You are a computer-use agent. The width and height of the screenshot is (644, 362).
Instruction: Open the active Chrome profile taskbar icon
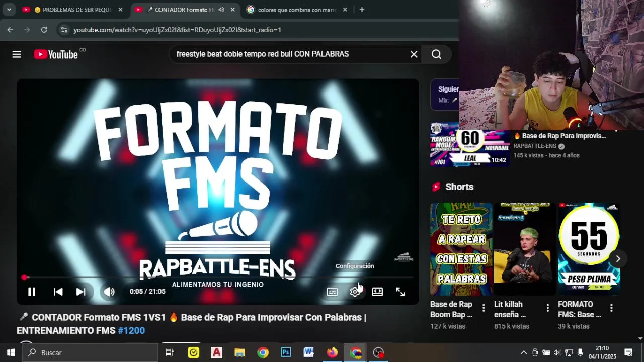click(356, 352)
